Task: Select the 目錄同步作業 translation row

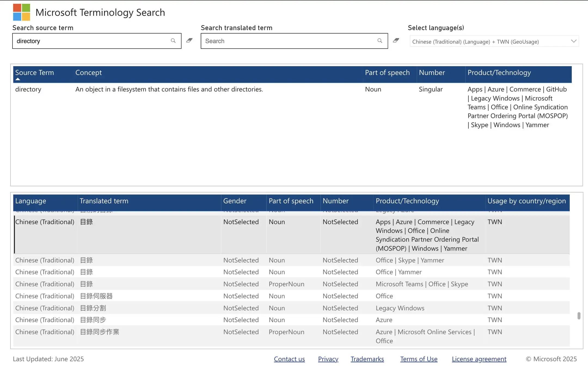Action: (291, 336)
